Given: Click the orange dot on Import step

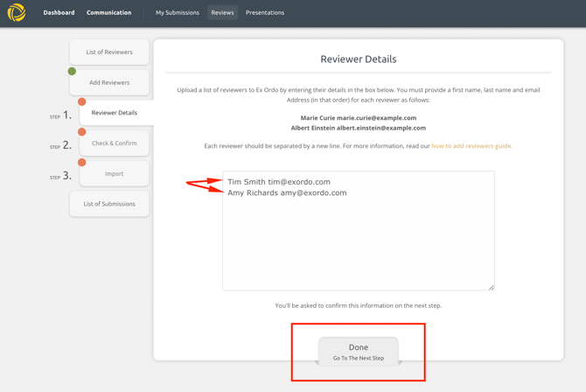Looking at the screenshot, I should click(x=82, y=162).
